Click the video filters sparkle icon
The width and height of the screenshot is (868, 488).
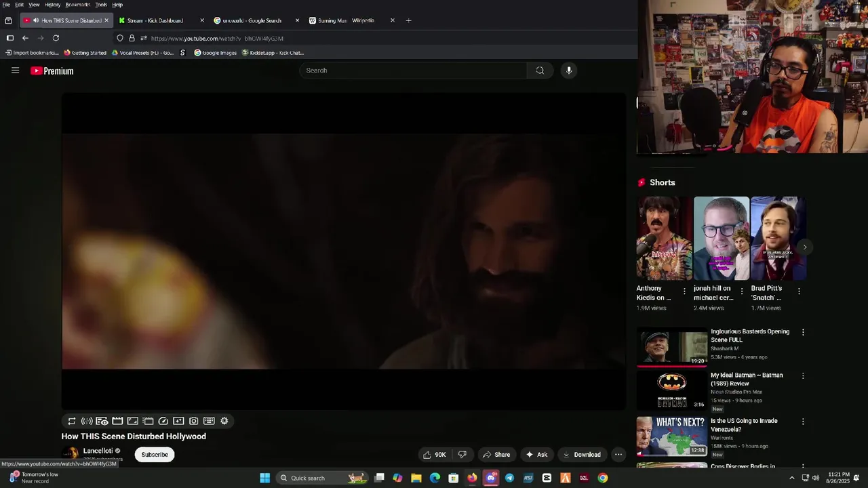coord(178,421)
